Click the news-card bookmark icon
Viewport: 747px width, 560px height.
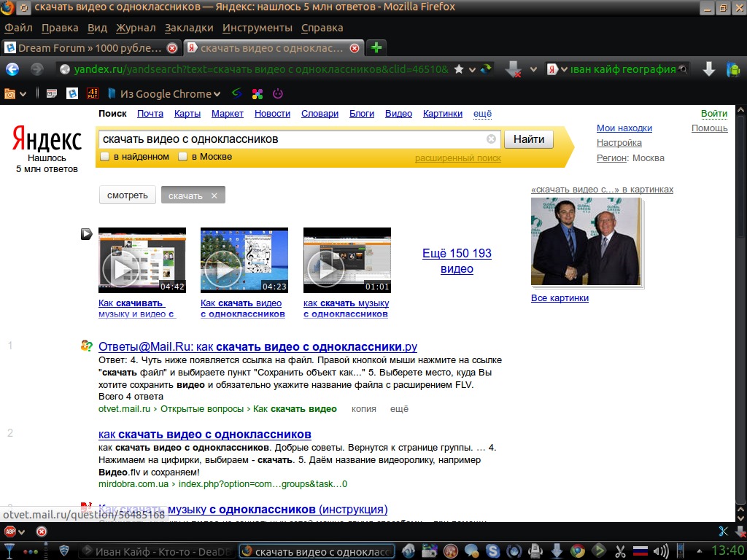[52, 94]
